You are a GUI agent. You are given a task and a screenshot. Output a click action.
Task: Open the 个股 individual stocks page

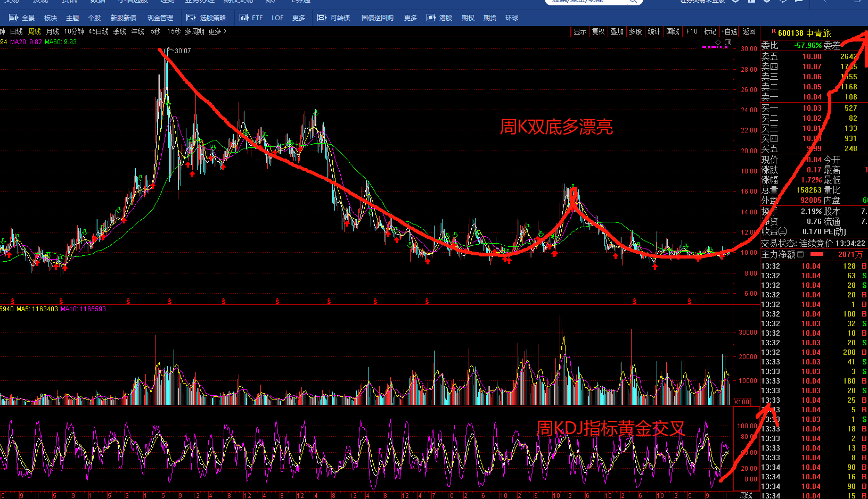94,18
